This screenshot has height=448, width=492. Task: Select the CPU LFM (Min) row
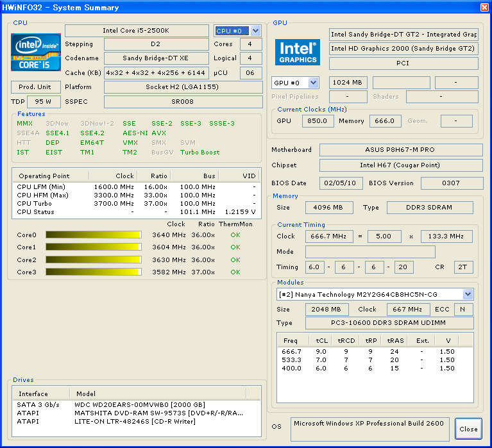click(x=137, y=187)
